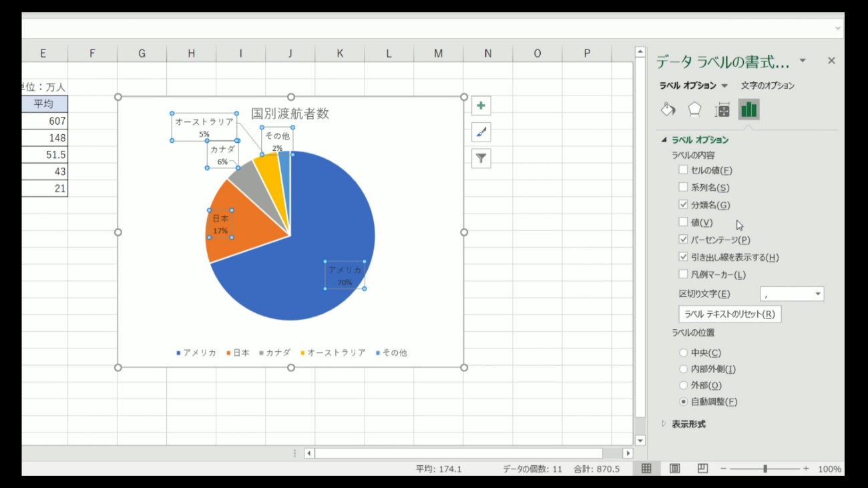Uncheck 分類名(G) checkbox
The image size is (868, 488).
pos(683,205)
